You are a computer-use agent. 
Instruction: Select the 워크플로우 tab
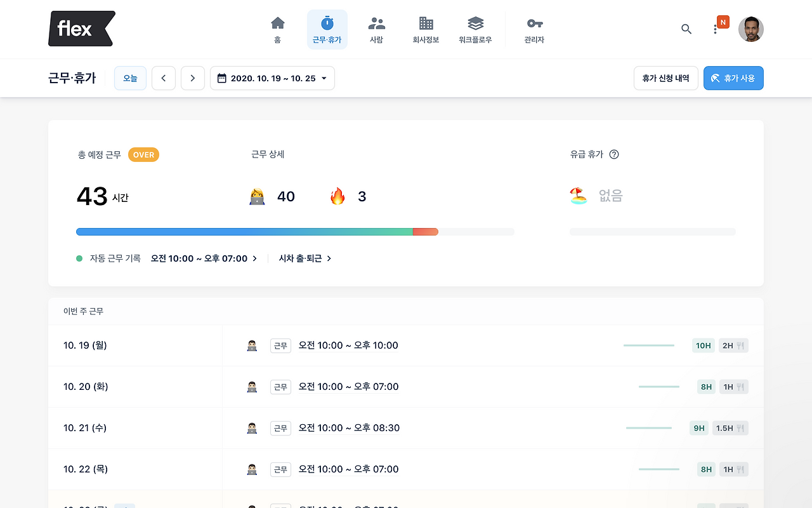(x=476, y=29)
